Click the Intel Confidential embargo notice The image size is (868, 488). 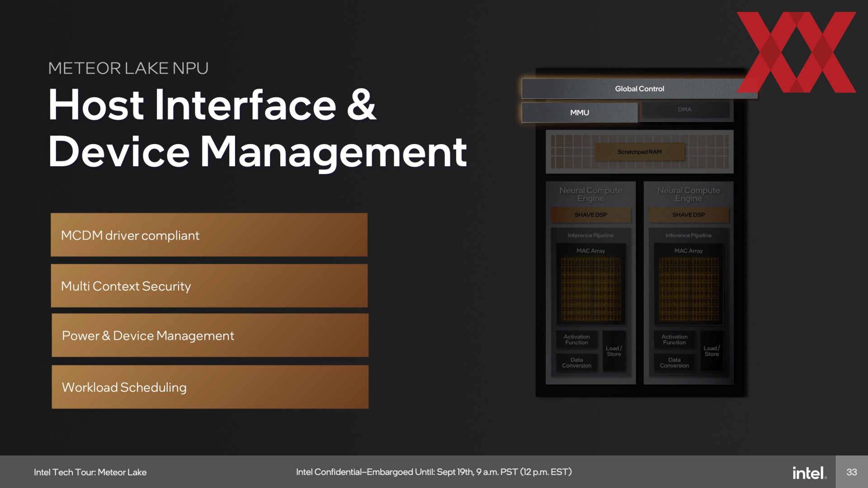pyautogui.click(x=434, y=472)
